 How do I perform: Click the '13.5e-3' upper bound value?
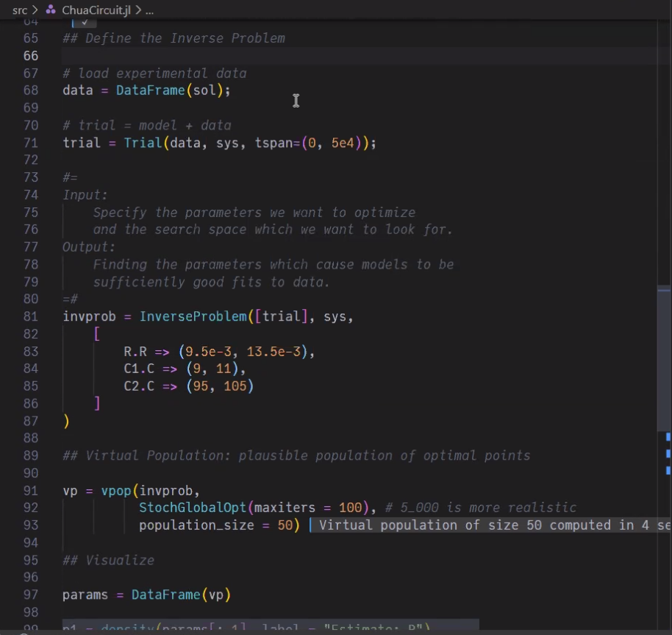coord(274,352)
